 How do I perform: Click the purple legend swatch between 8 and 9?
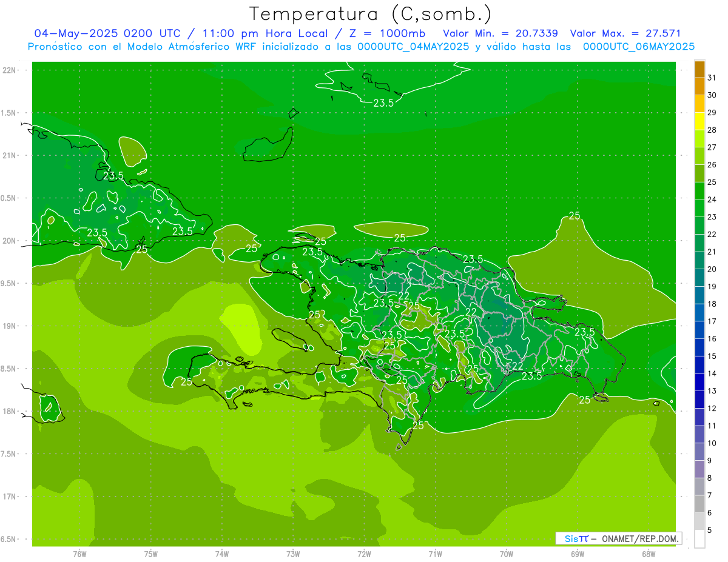coord(699,469)
